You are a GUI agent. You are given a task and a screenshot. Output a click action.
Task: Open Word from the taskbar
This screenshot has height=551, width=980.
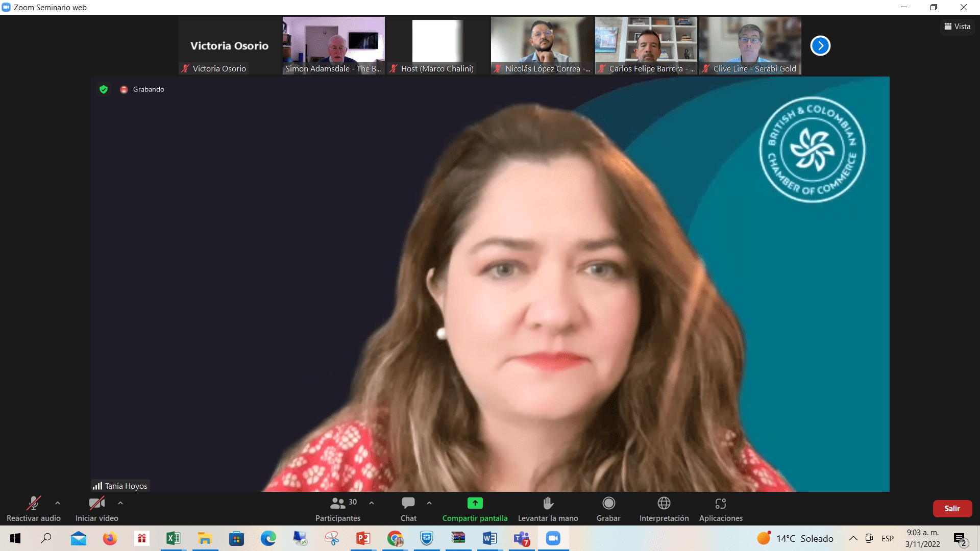click(489, 538)
